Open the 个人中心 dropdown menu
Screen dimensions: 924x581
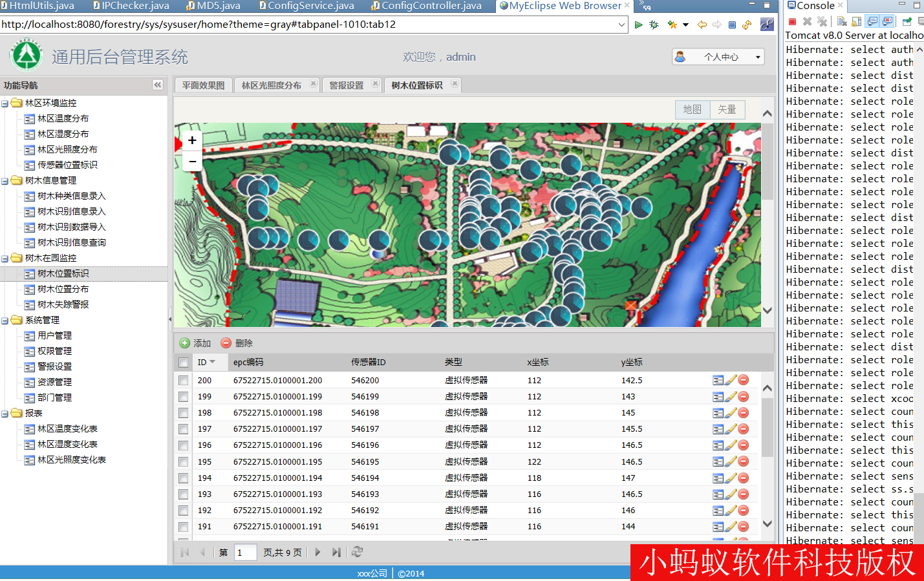pos(718,57)
